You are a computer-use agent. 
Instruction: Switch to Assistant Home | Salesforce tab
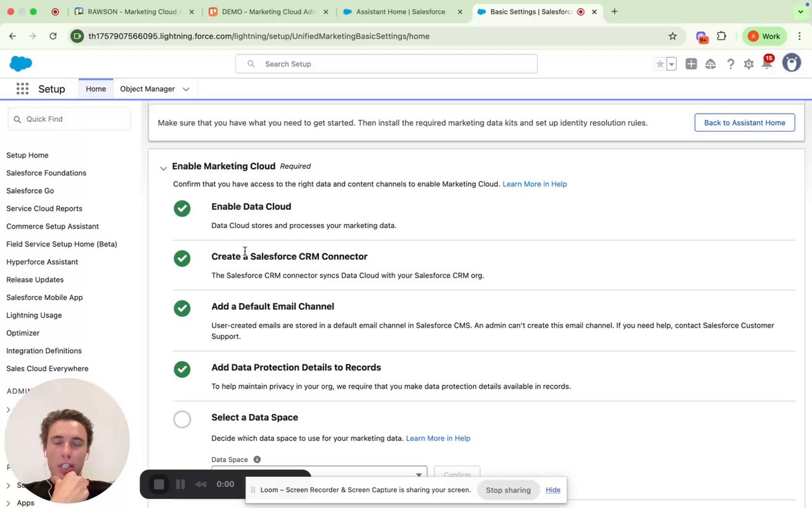pyautogui.click(x=400, y=11)
